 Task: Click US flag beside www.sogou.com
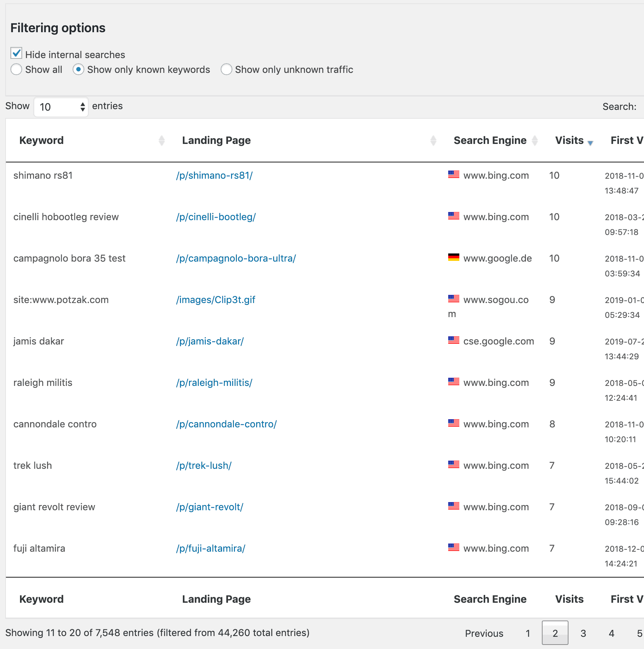coord(453,299)
